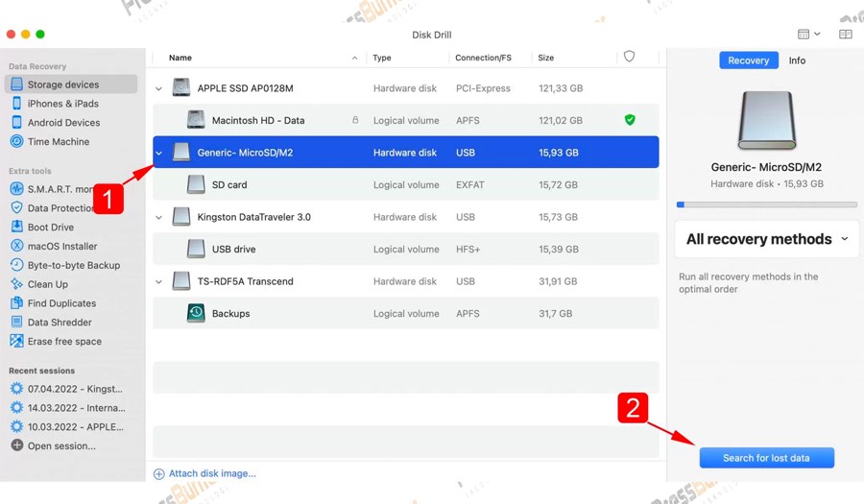Switch to the Info tab
The height and width of the screenshot is (504, 864).
pos(797,60)
